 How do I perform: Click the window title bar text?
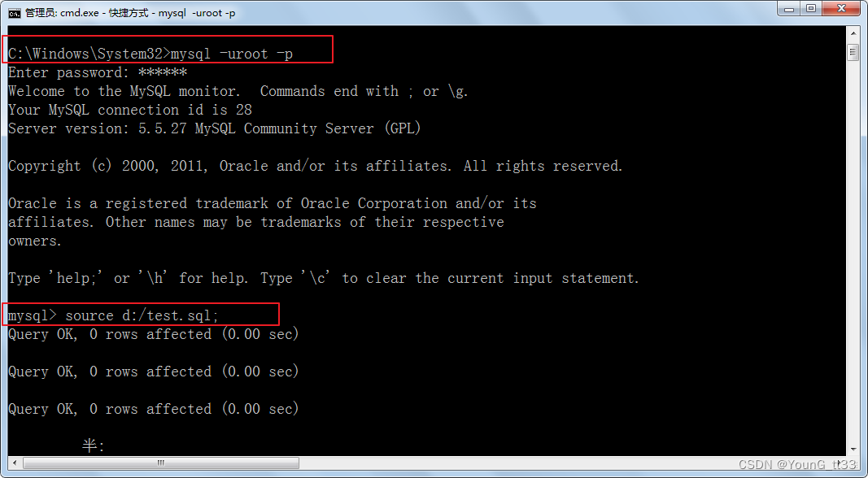tap(130, 13)
